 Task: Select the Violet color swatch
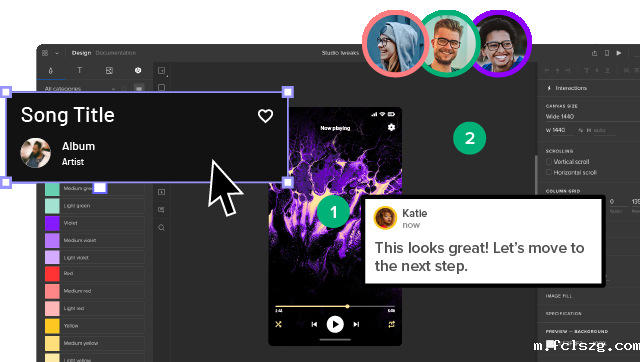(52, 223)
